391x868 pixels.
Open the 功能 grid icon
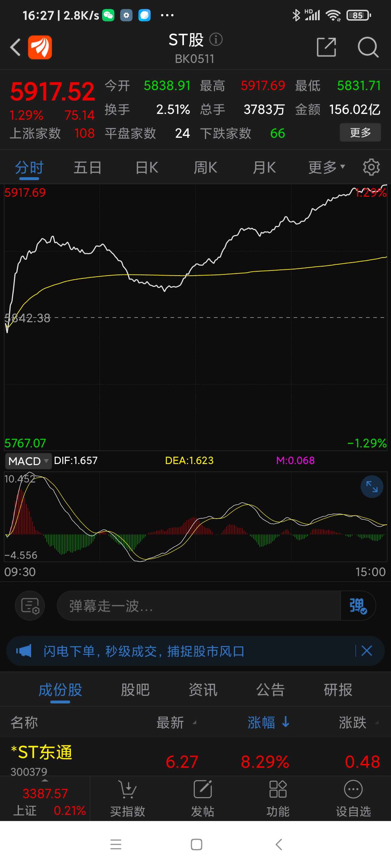click(278, 789)
